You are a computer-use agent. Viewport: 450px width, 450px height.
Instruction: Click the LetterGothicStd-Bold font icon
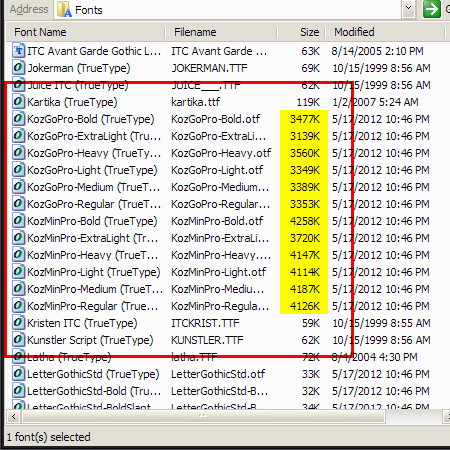(19, 391)
